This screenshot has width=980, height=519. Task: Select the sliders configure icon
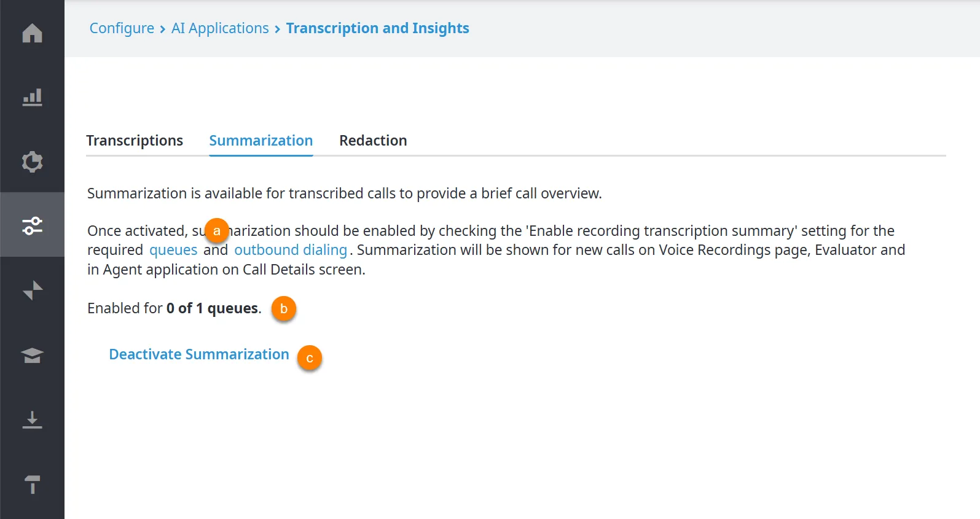tap(32, 225)
